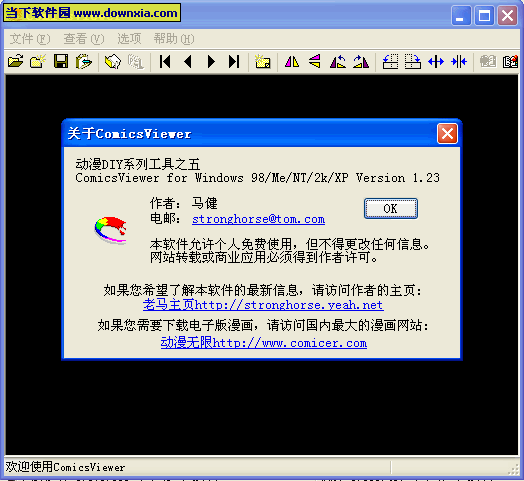Flip image vertically with stacked triangles icon
This screenshot has height=481, width=524.
click(315, 62)
